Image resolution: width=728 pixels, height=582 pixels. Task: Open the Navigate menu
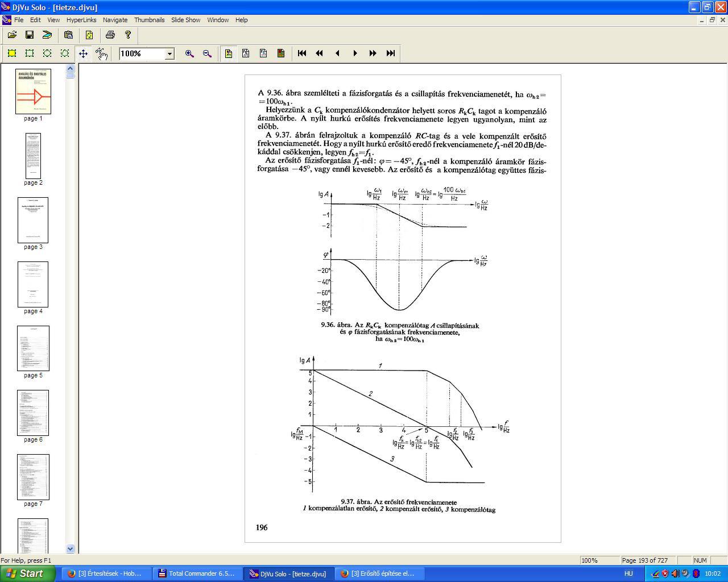click(x=115, y=20)
